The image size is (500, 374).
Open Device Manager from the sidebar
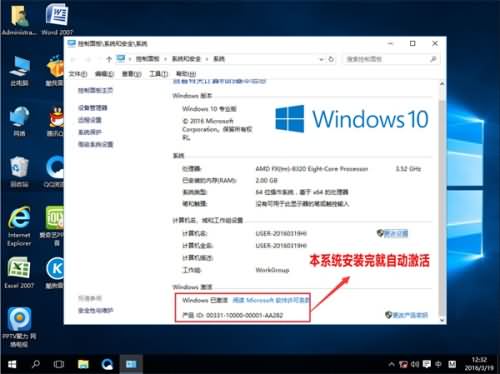pyautogui.click(x=93, y=108)
